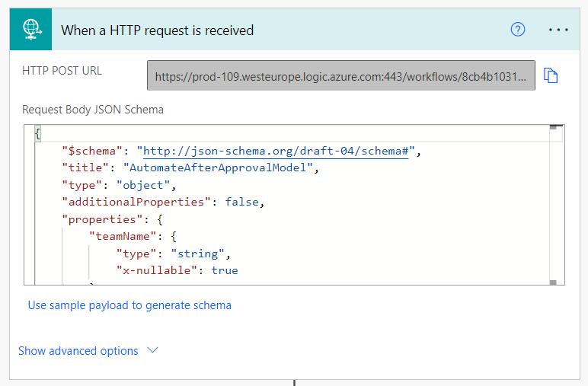Click the "x-nullable" key in schema
Viewport: 588px width, 386px height.
[x=157, y=270]
